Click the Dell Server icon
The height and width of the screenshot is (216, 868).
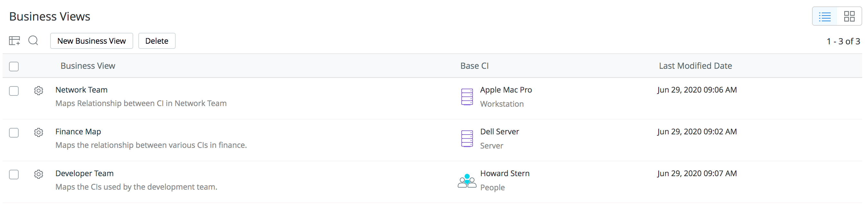tap(467, 139)
